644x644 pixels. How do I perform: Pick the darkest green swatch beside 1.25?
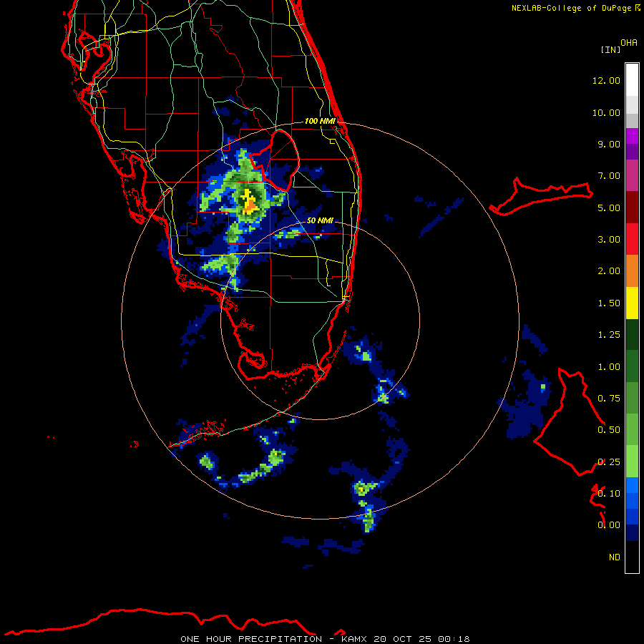(x=632, y=334)
